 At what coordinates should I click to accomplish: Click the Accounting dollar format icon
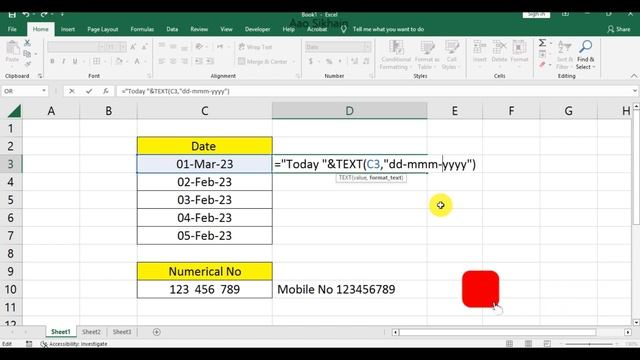click(x=311, y=61)
